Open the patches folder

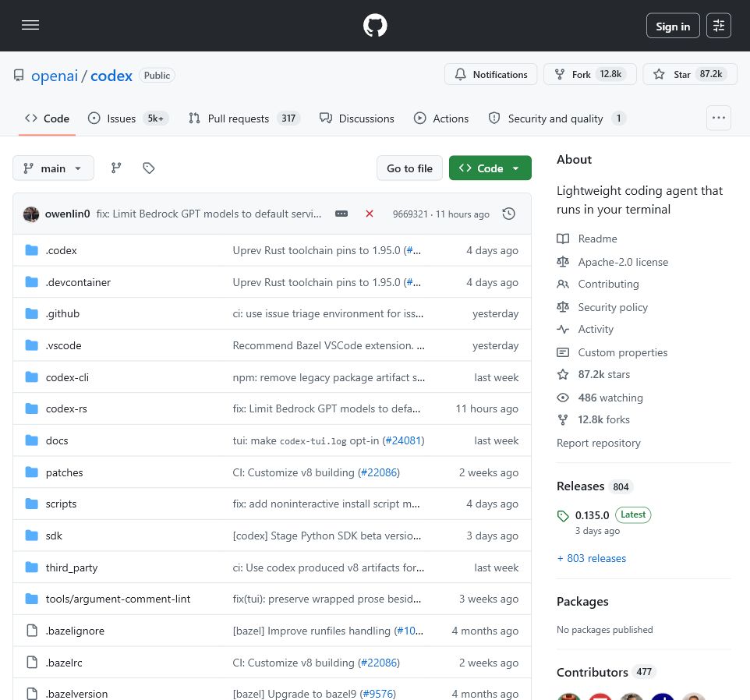64,473
